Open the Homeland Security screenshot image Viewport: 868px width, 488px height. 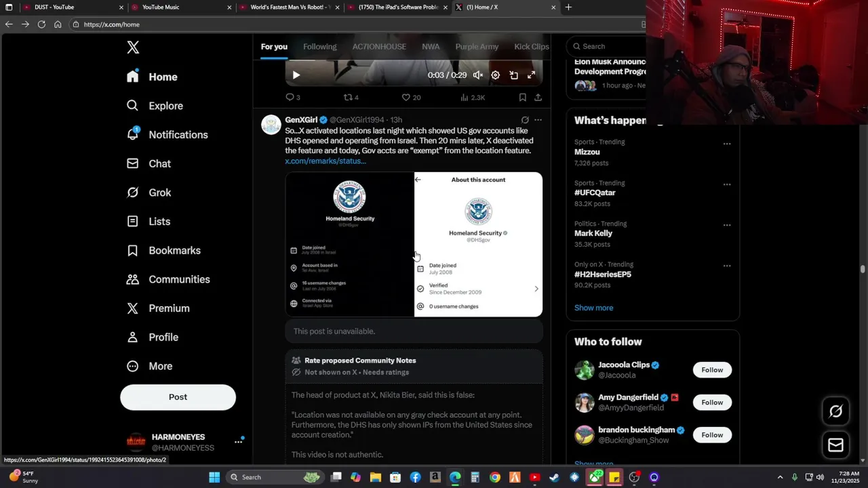point(414,244)
